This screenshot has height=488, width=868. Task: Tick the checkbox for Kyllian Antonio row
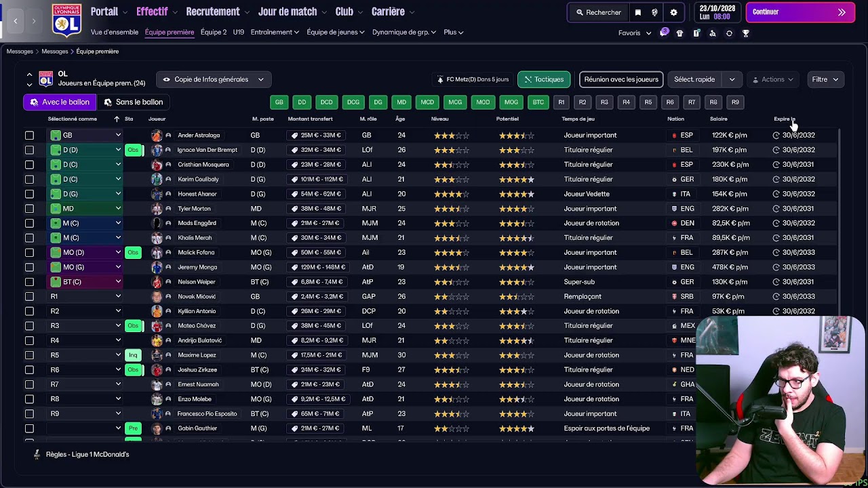point(29,311)
